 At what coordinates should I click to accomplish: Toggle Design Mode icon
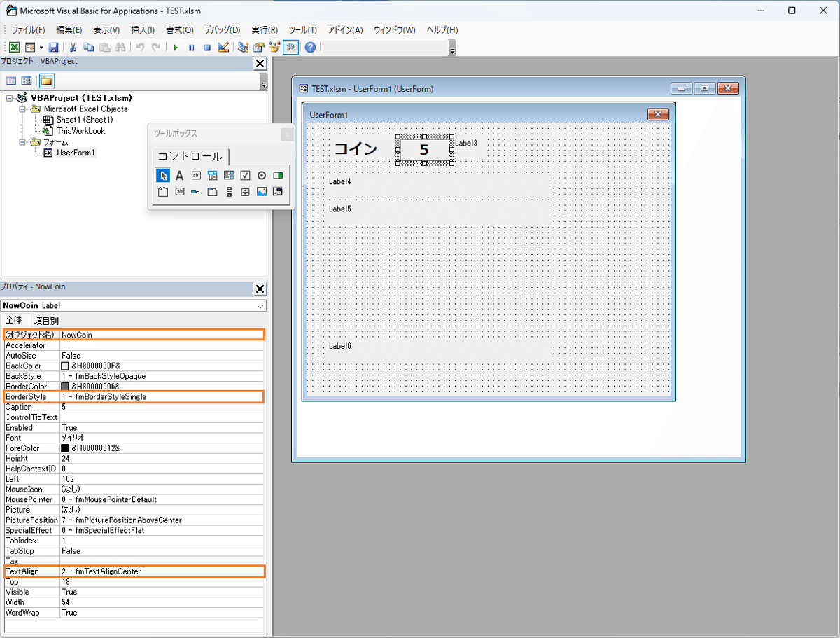223,48
